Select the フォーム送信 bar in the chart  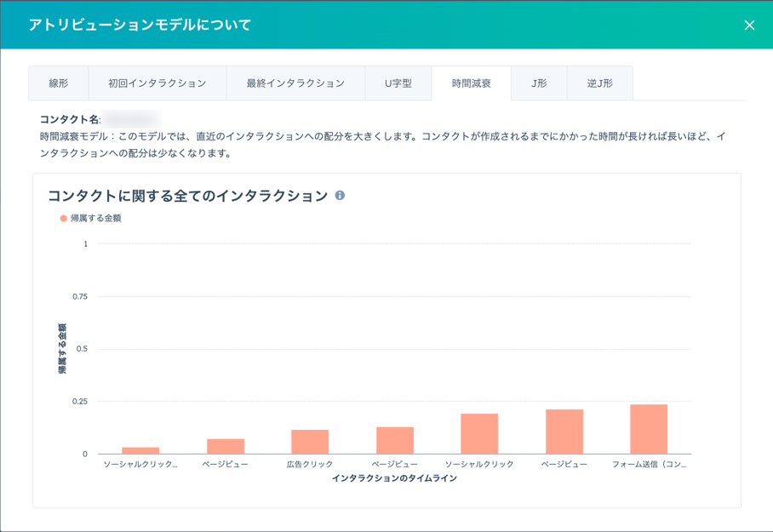pos(649,430)
